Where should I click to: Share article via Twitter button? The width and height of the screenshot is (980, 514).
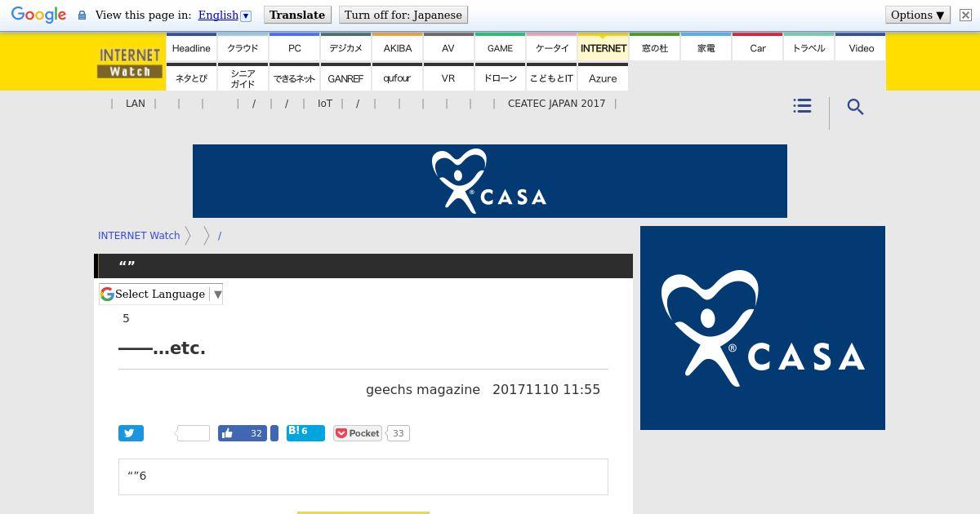click(x=131, y=433)
